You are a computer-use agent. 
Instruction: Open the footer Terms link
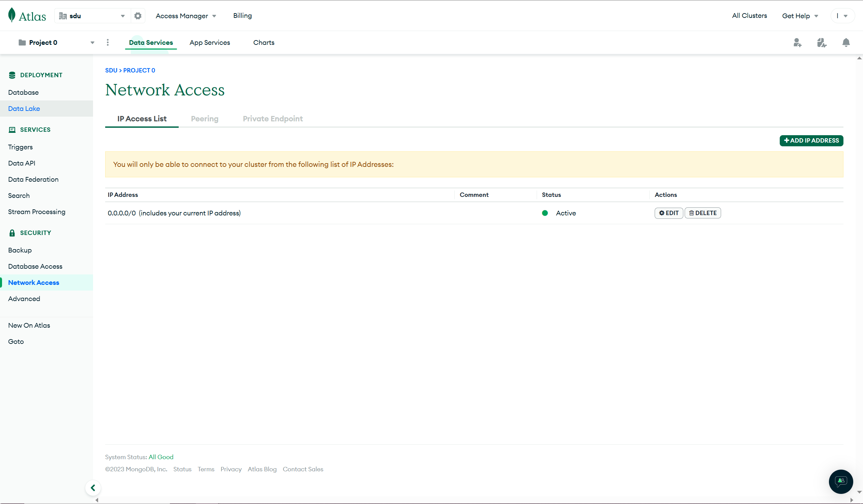click(206, 469)
